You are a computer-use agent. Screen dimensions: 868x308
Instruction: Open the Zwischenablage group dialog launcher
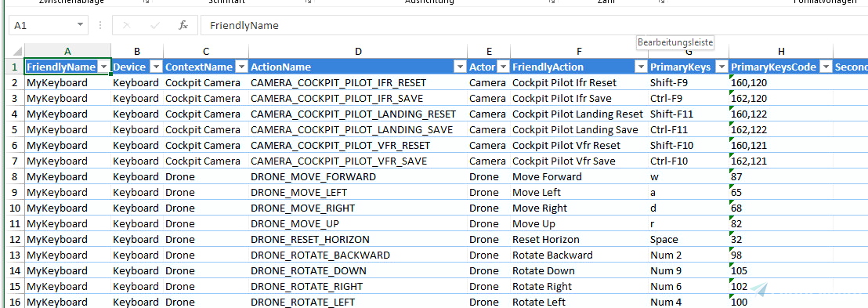146,2
